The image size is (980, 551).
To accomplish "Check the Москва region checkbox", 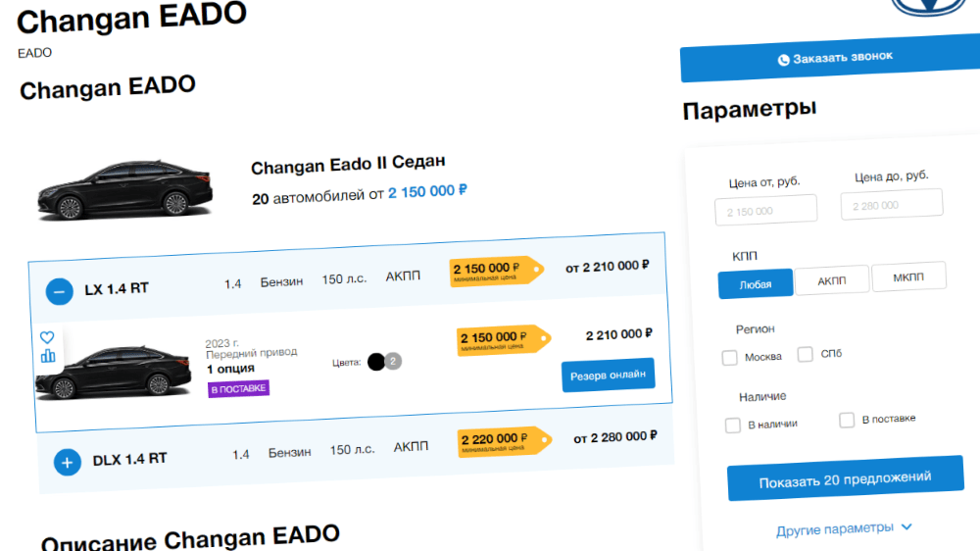I will [730, 358].
